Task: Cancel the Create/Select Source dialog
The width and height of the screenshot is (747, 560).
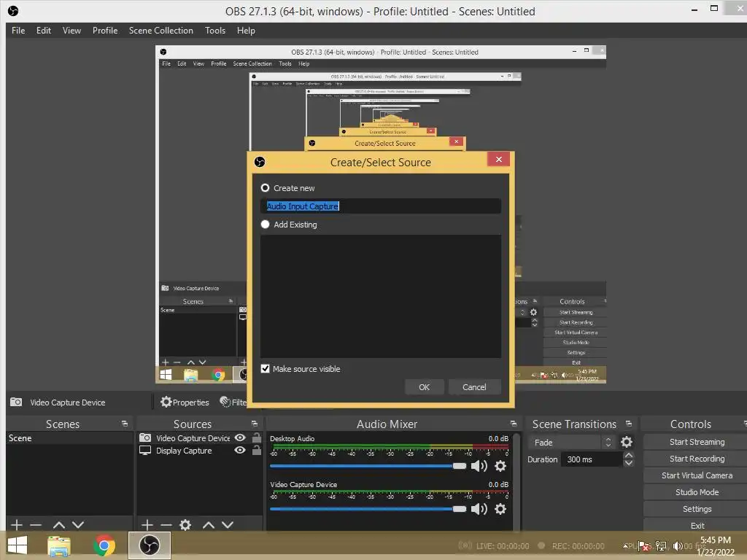Action: point(474,387)
